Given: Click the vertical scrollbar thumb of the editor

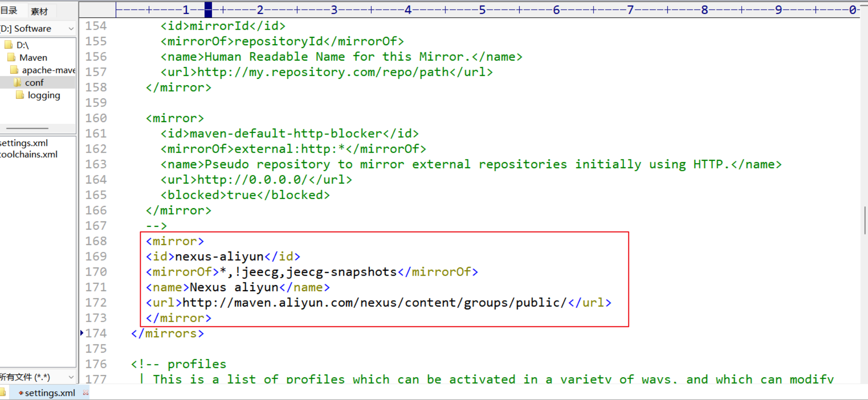Looking at the screenshot, I should pyautogui.click(x=865, y=221).
